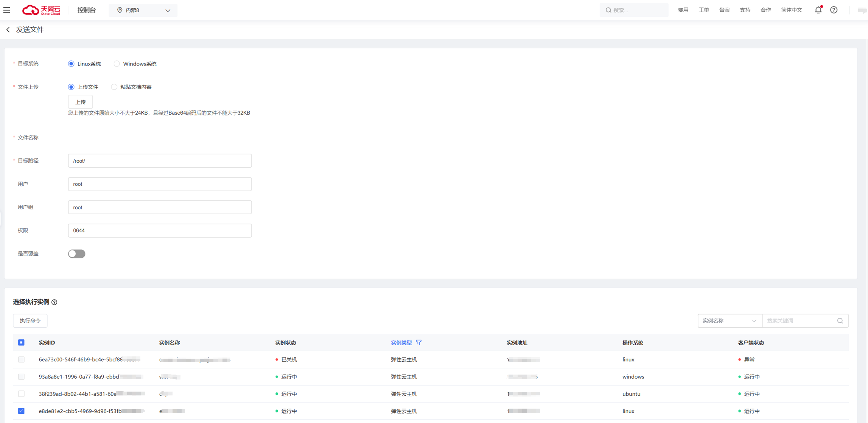This screenshot has height=423, width=868.
Task: Click instance ID 93a8a8e1-1996-0a77-f8a9 text
Action: [91, 377]
